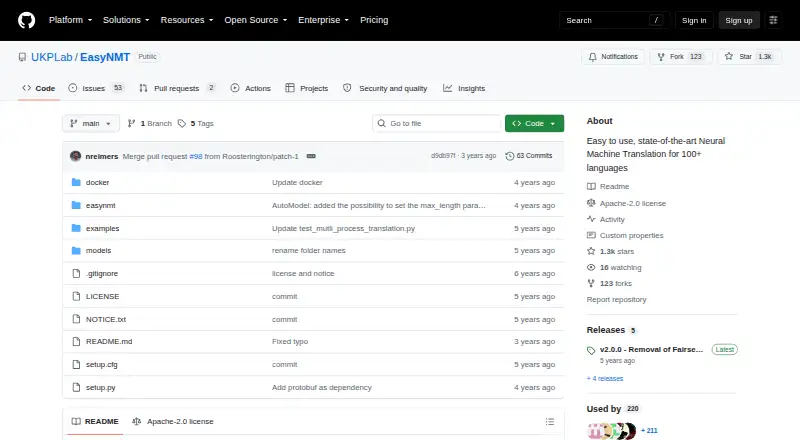Viewport: 800px width, 440px height.
Task: Open the Solutions navigation dropdown
Action: pyautogui.click(x=126, y=20)
